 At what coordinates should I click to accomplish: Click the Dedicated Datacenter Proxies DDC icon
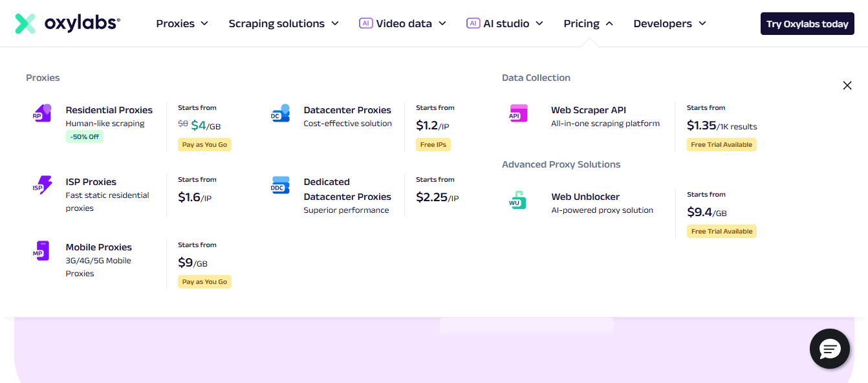coord(280,185)
